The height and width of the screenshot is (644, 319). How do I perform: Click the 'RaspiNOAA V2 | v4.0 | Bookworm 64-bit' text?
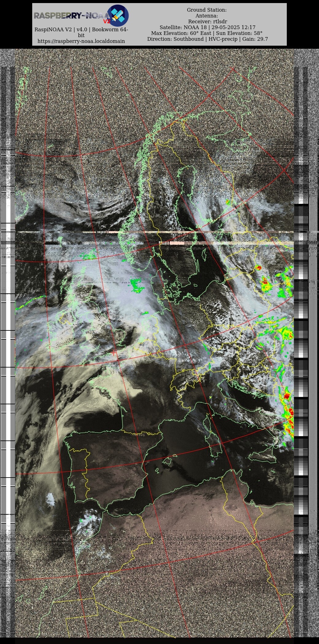point(81,32)
